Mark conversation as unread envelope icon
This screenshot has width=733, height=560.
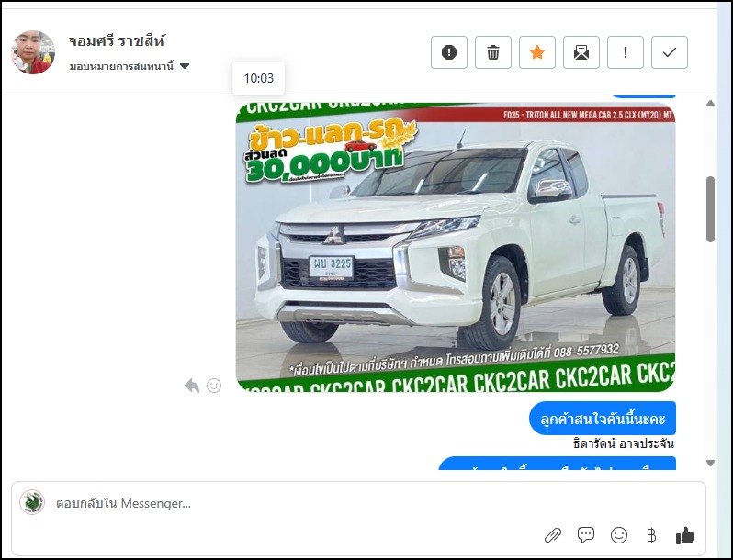pyautogui.click(x=581, y=52)
